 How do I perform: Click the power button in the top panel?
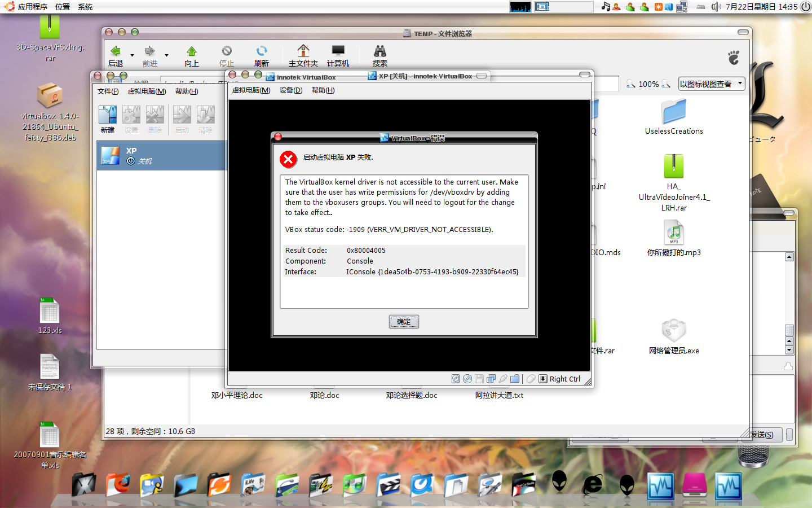tap(805, 7)
